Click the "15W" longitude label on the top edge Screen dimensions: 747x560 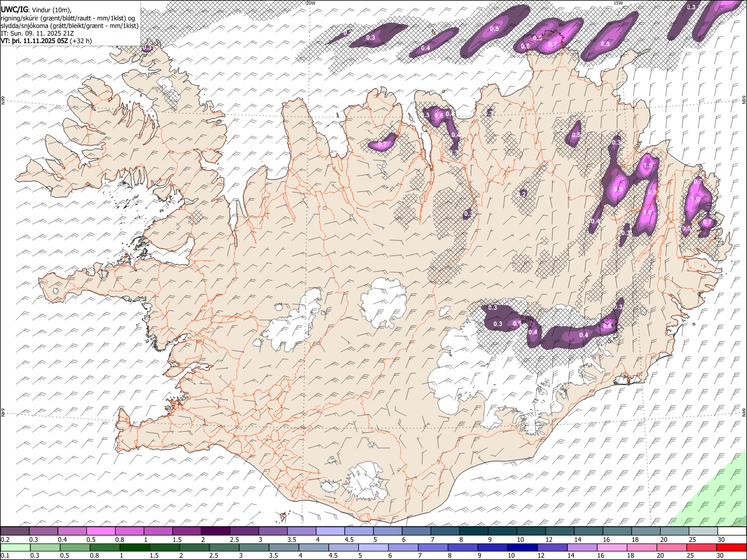pos(618,3)
